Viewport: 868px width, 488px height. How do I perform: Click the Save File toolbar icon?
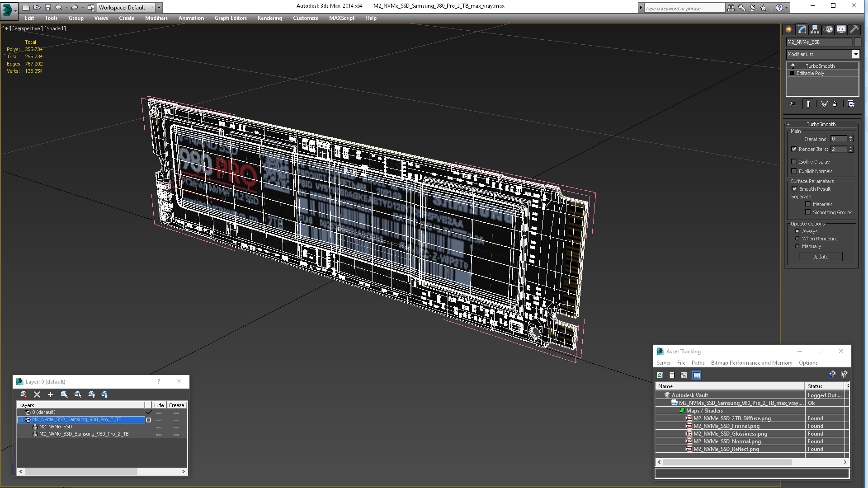(x=47, y=7)
